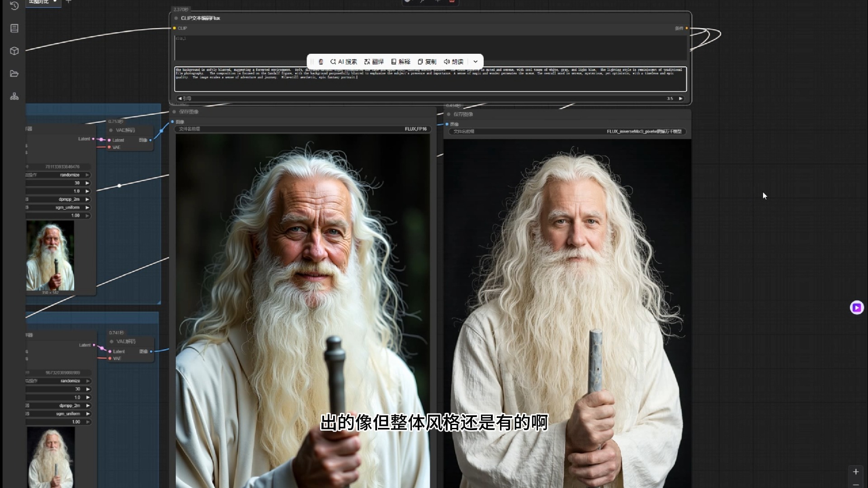
Task: Click the clip_l text field in CLIP node
Action: tap(430, 47)
